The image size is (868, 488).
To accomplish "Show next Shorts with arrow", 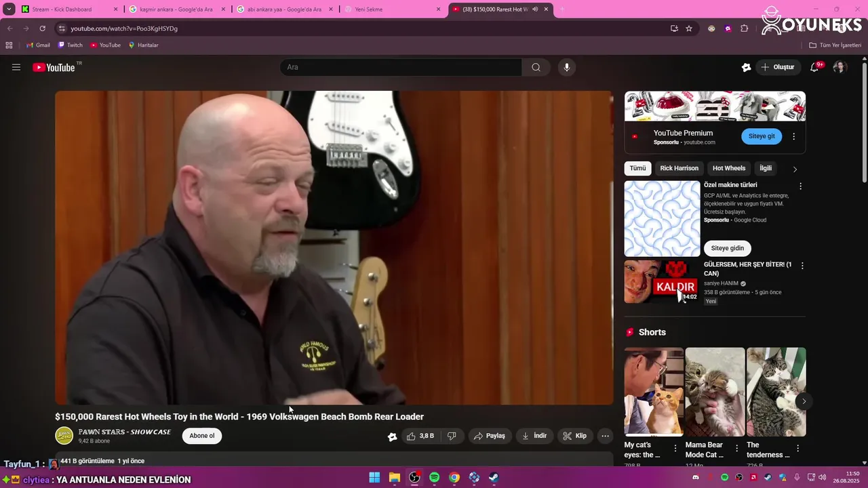I will [x=804, y=401].
